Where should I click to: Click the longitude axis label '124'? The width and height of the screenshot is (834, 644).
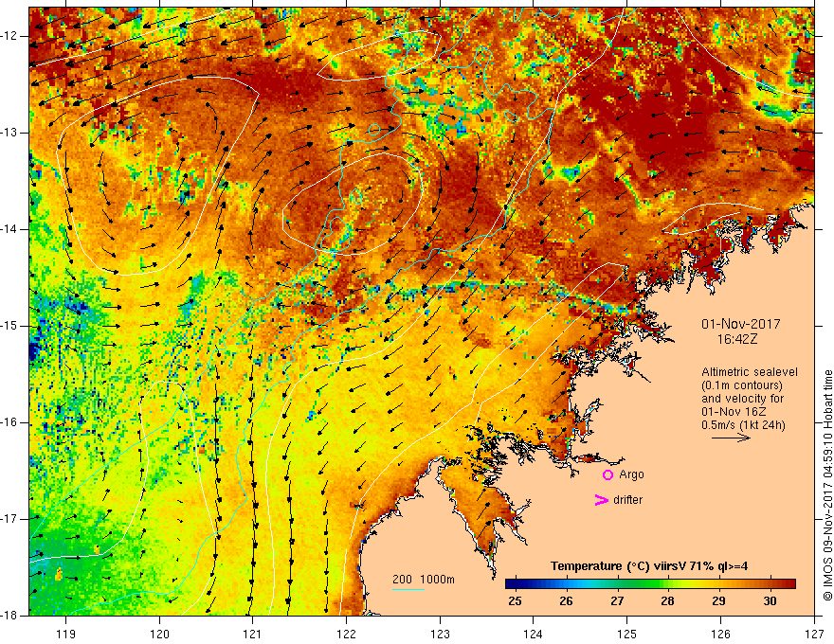(x=534, y=634)
